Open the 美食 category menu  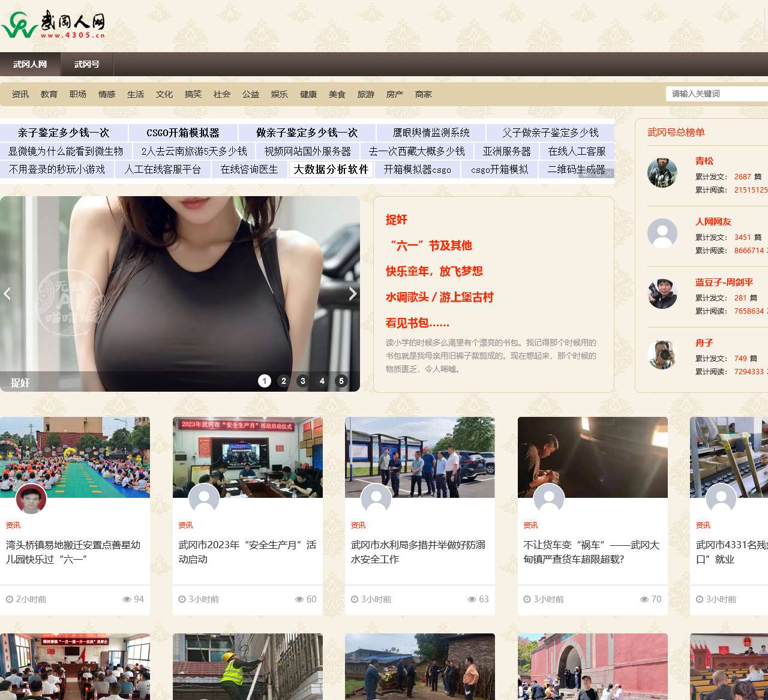[337, 94]
